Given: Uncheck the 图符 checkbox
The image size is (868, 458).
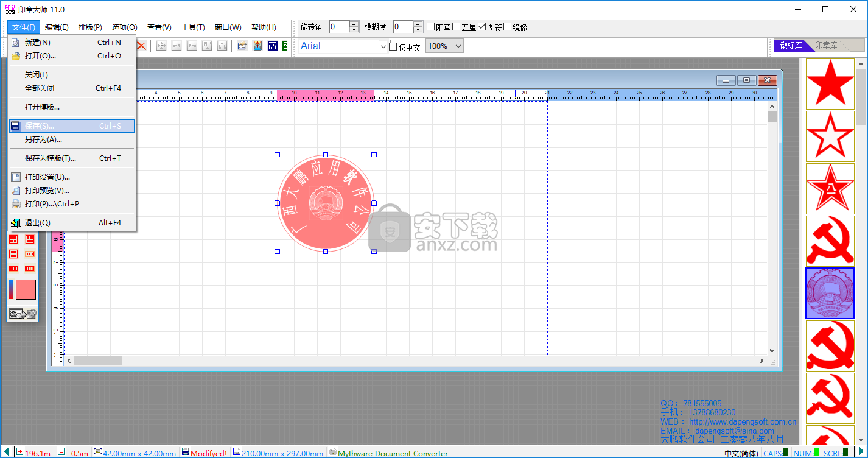Looking at the screenshot, I should [481, 27].
